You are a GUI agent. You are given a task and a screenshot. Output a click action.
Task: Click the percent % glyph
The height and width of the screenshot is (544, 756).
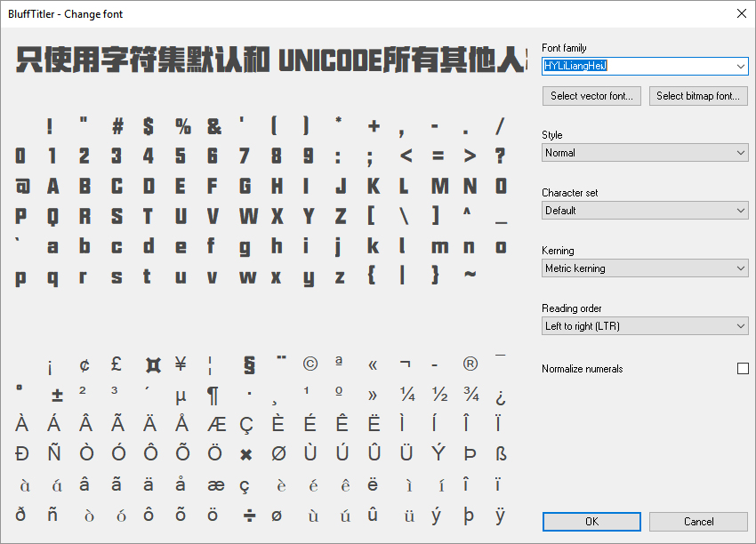(x=182, y=127)
